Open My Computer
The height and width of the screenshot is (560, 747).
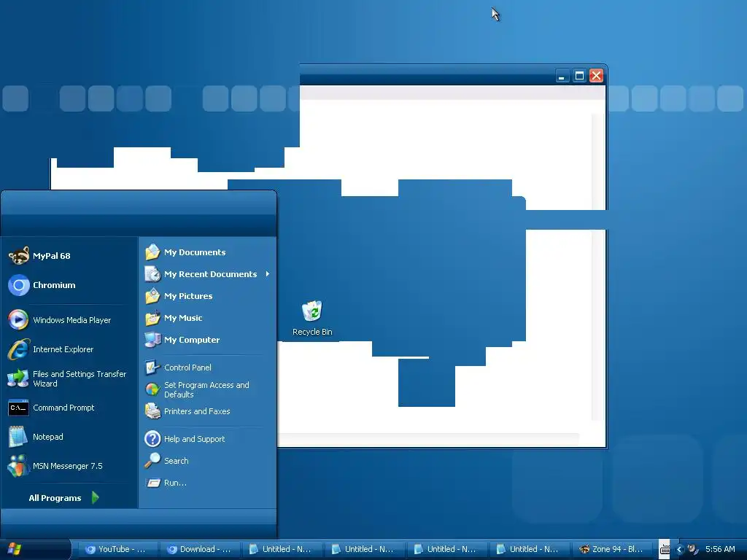point(207,340)
